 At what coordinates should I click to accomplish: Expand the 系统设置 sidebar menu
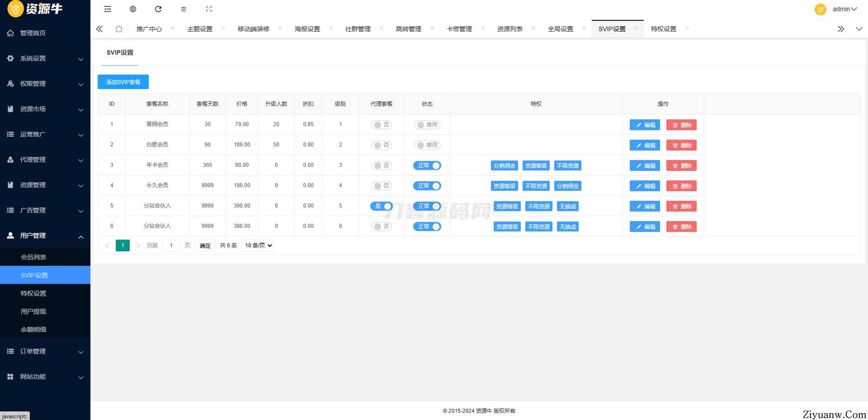(x=45, y=58)
